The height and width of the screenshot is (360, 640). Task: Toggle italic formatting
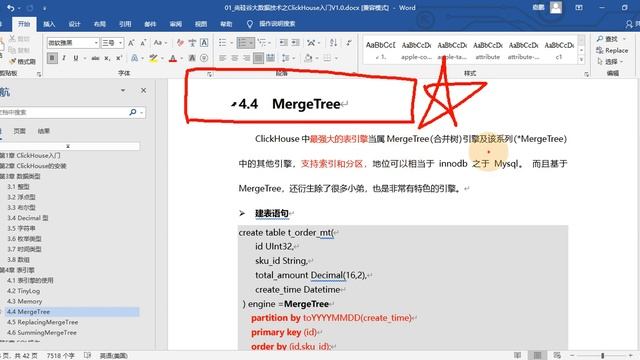click(64, 58)
